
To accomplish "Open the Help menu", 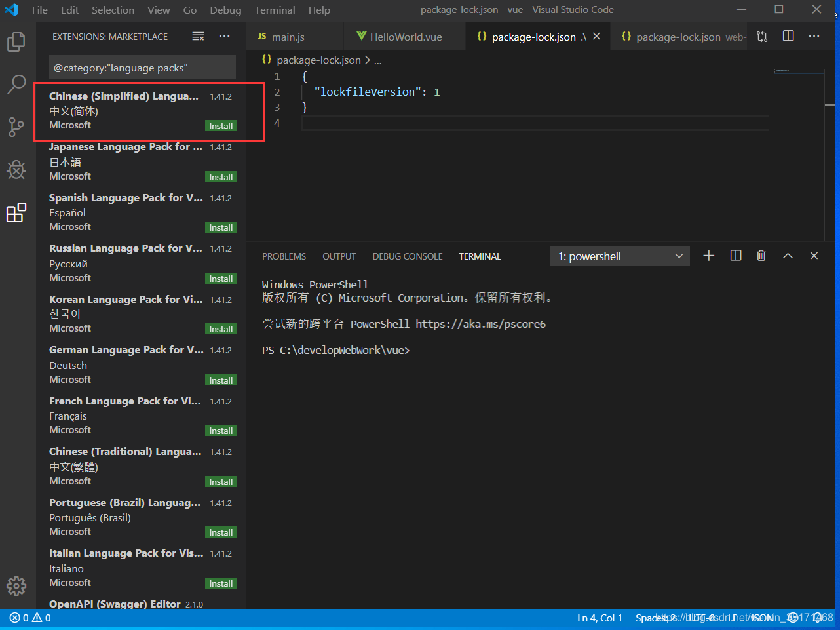I will [319, 10].
